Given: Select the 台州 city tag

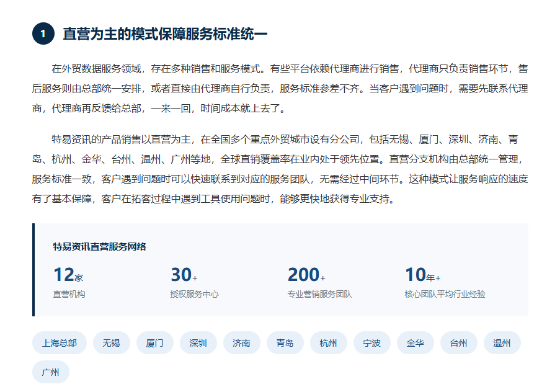Looking at the screenshot, I should [458, 342].
